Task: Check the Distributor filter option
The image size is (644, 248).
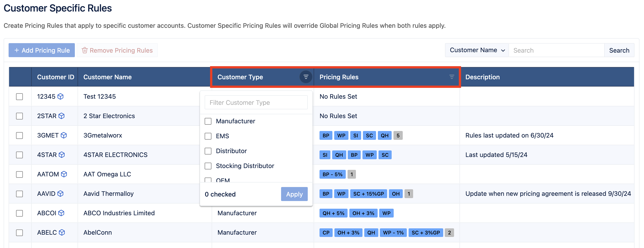Action: (x=208, y=151)
